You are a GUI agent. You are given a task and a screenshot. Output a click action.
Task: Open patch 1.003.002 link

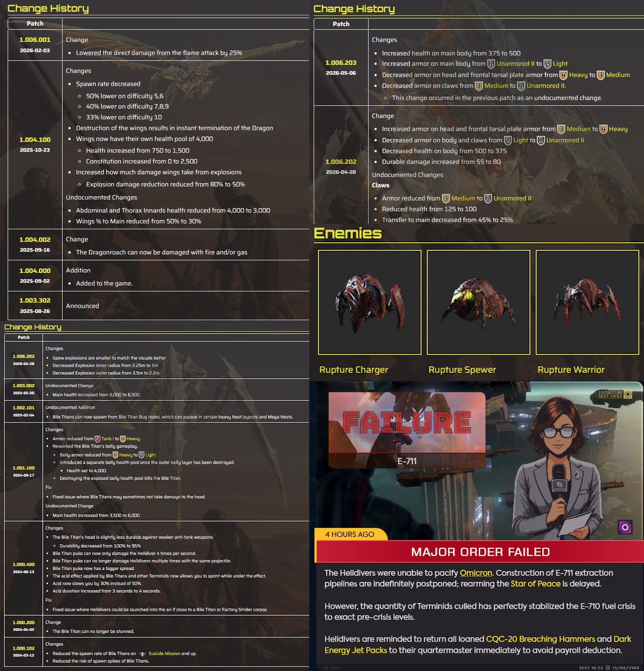coord(24,385)
